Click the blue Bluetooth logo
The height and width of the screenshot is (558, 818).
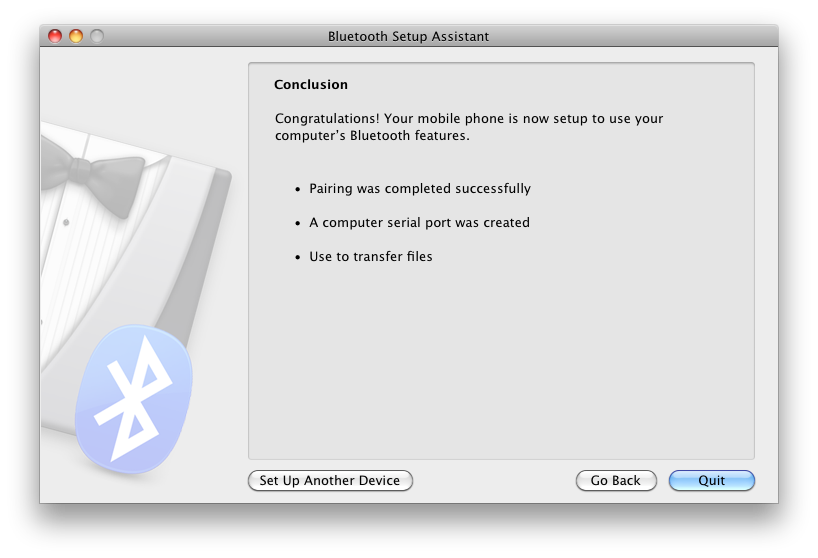[x=134, y=398]
